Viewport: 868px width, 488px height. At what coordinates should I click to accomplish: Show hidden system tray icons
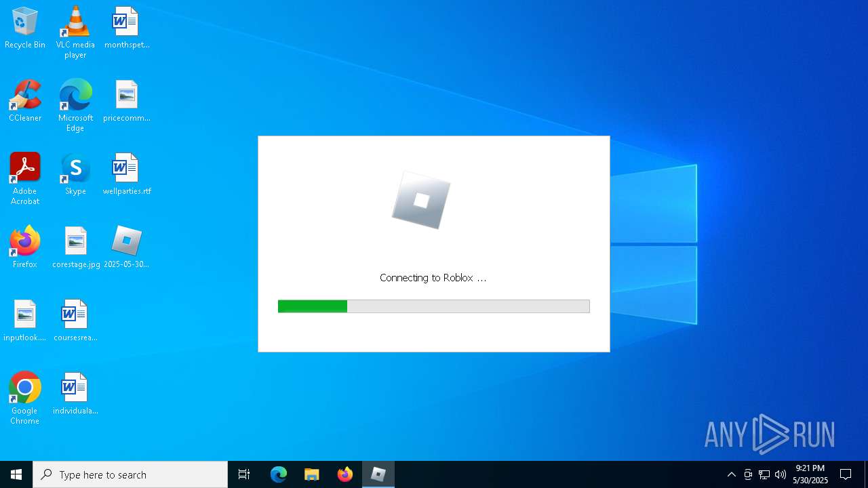[x=731, y=474]
